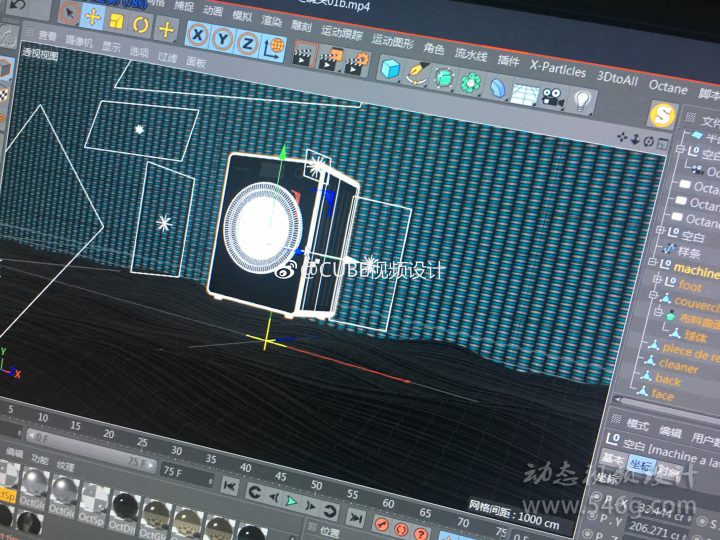Screen dimensions: 720x540
Task: Open the viewport 显示 menu
Action: pos(111,47)
